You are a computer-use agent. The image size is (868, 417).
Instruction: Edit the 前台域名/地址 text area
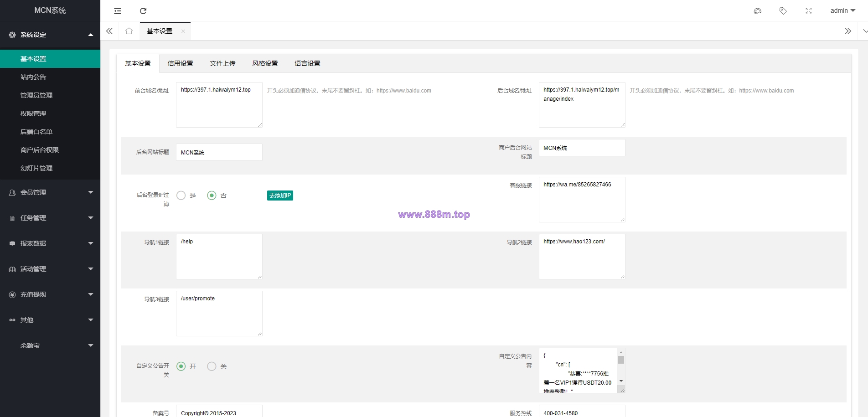[219, 105]
